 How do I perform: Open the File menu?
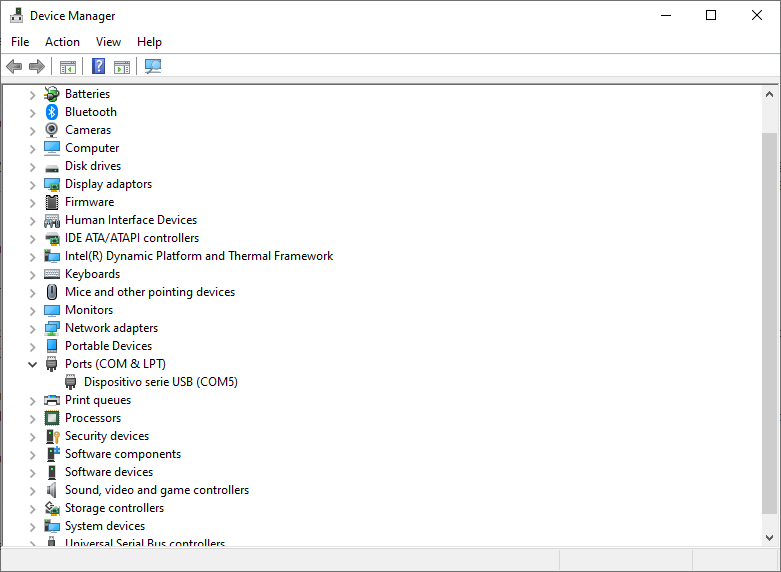(x=20, y=42)
